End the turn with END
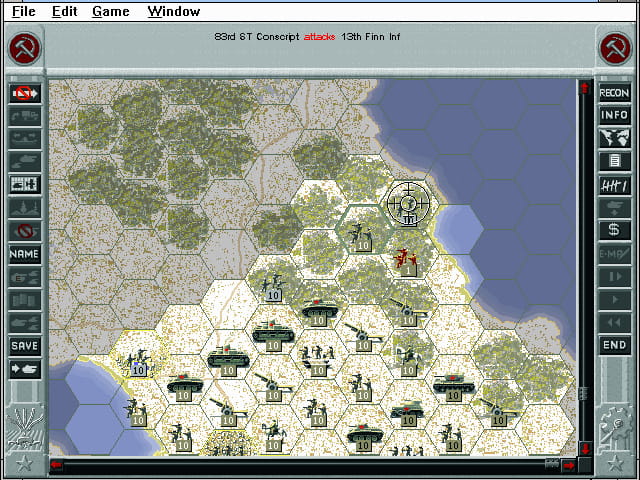Image resolution: width=640 pixels, height=480 pixels. point(614,345)
